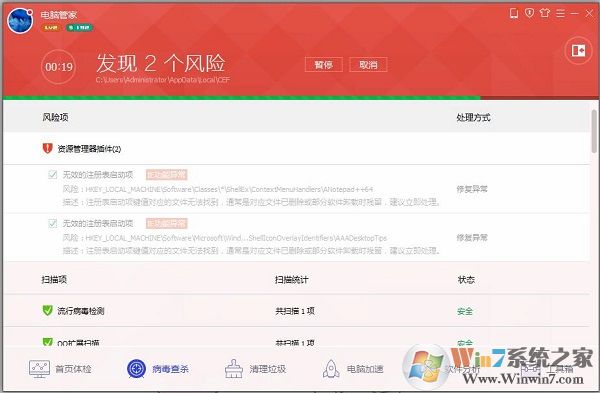Click the user avatar in the header
Viewport: 600px width, 393px height.
tap(20, 21)
